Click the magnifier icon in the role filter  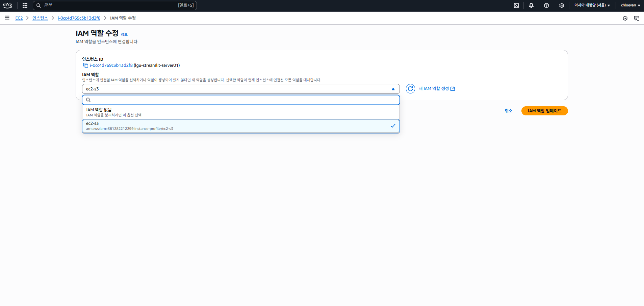pos(88,100)
